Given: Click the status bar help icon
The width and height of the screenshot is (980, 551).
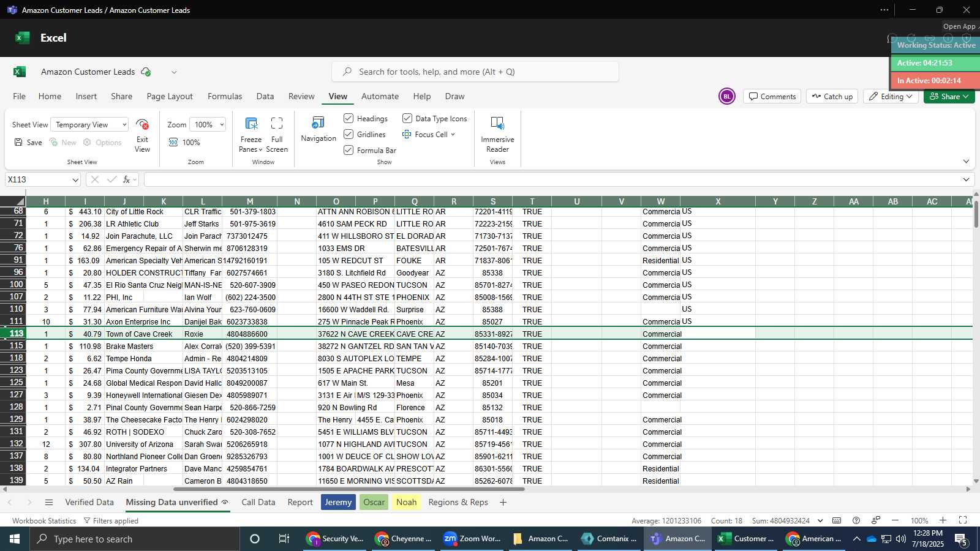Looking at the screenshot, I should [856, 520].
